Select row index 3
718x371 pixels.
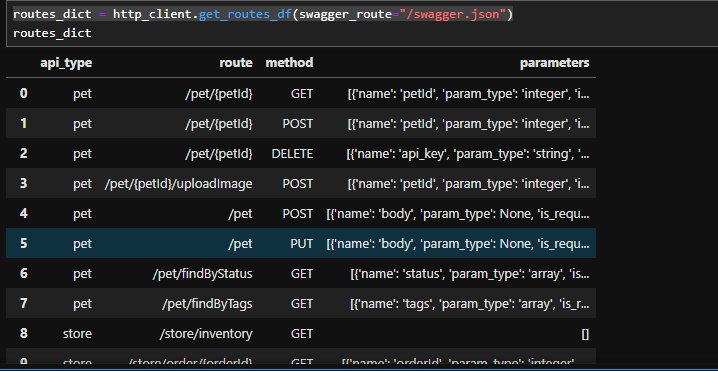tap(23, 183)
